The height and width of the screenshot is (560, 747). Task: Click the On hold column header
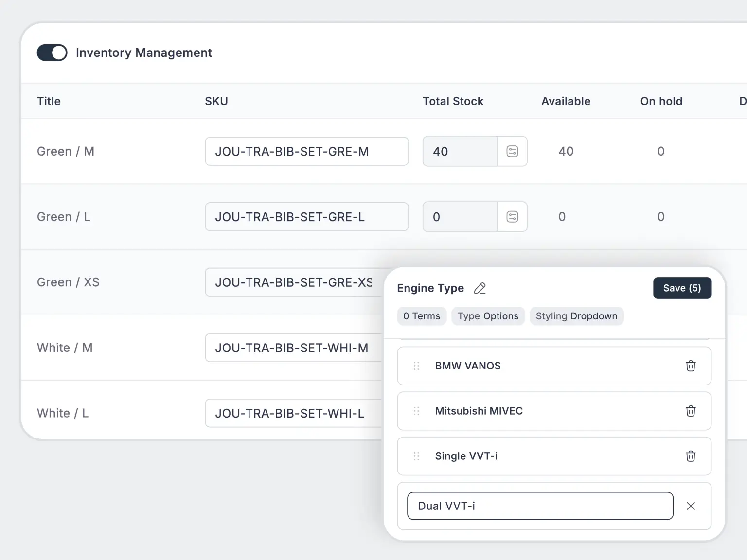661,101
